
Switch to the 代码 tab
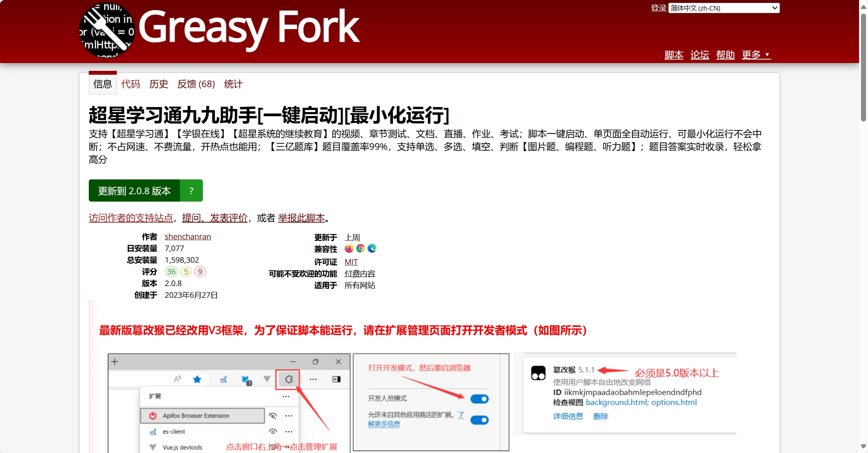pos(131,84)
